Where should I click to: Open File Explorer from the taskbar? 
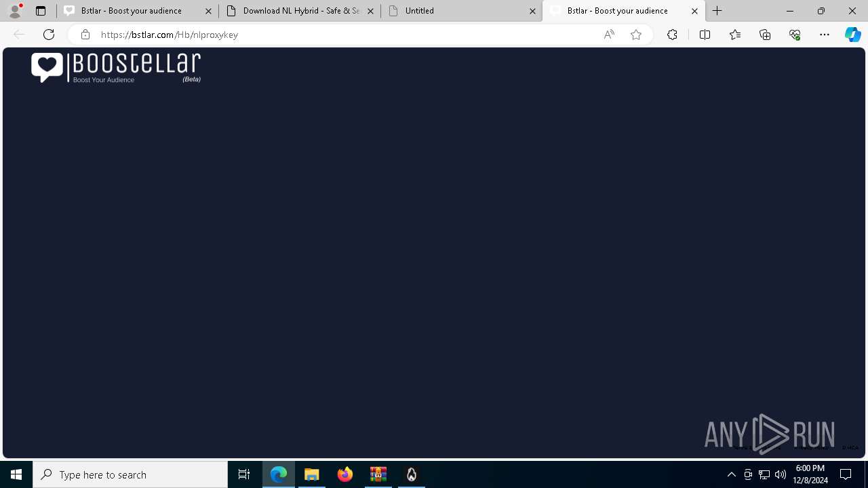[x=312, y=474]
